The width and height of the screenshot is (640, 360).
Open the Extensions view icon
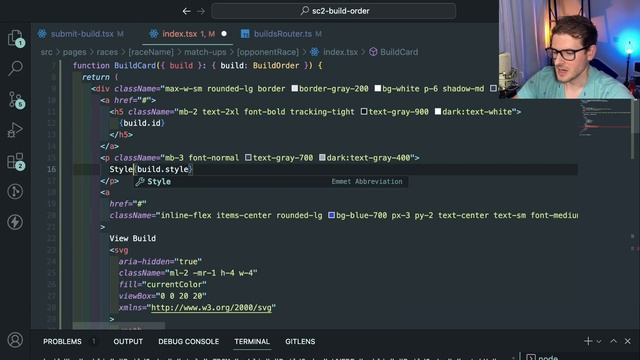point(16,161)
